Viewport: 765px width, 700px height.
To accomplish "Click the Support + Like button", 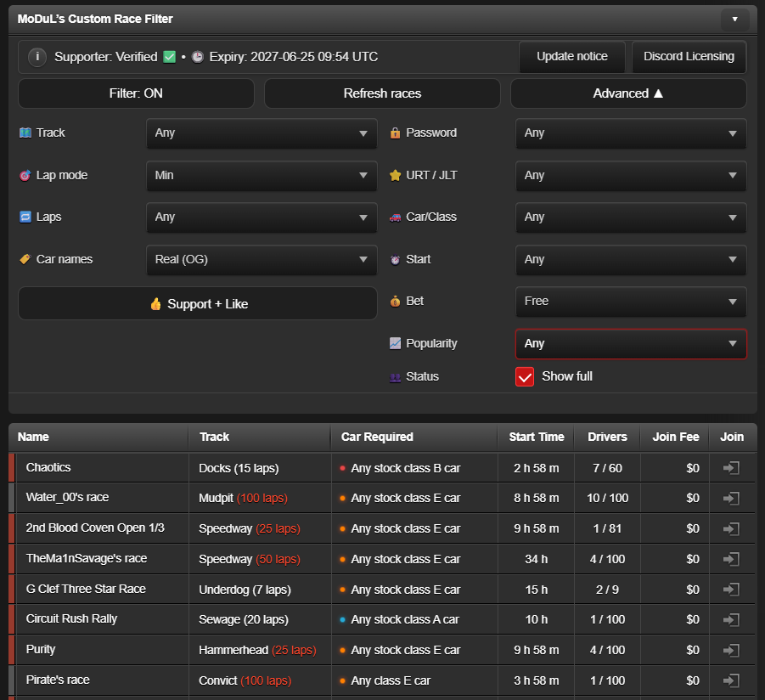I will point(198,303).
